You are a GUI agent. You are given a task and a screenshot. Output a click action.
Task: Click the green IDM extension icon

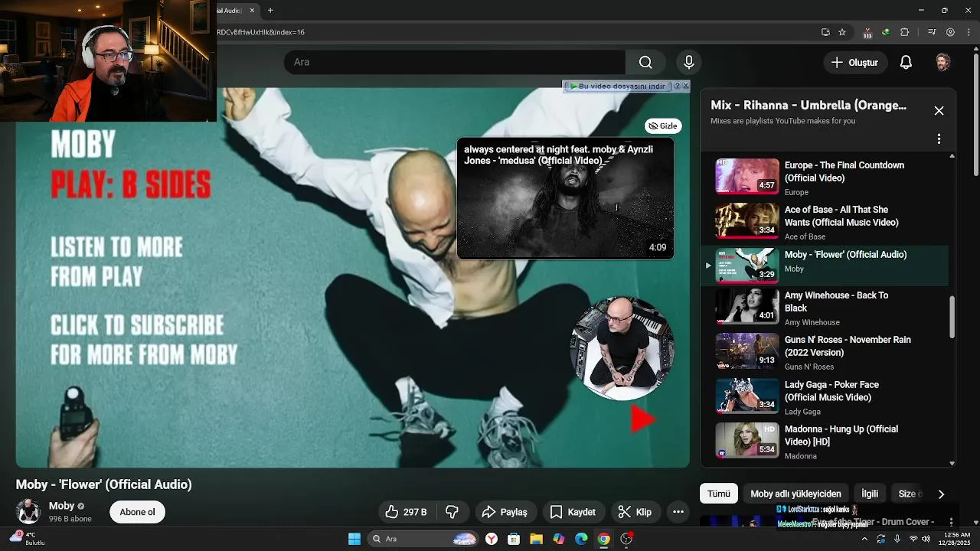pyautogui.click(x=886, y=32)
